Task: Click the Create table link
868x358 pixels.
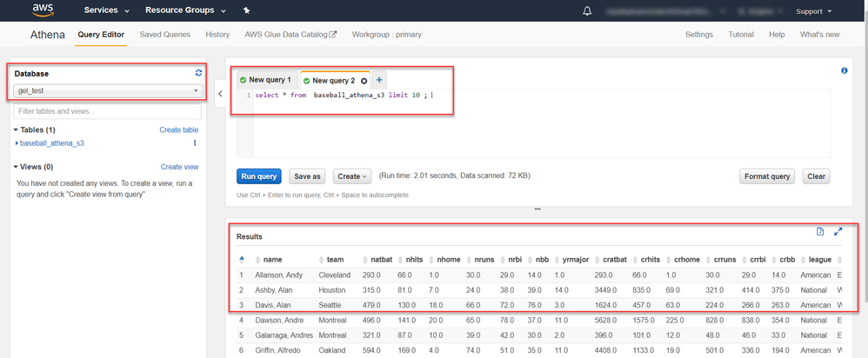Action: pos(178,130)
